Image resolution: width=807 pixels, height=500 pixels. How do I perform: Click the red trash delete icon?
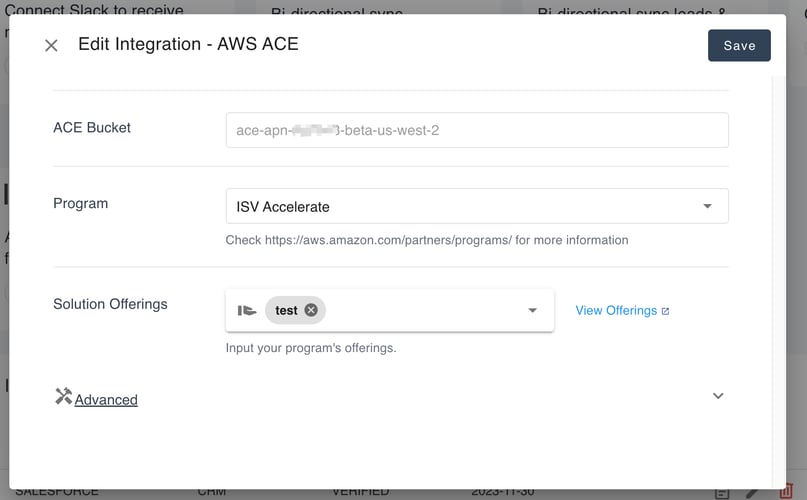pos(786,492)
